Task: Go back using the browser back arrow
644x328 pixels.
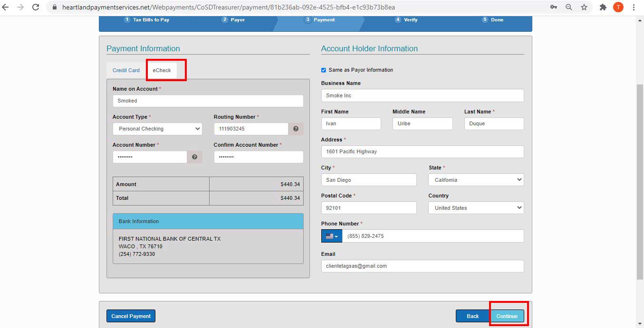Action: 6,7
